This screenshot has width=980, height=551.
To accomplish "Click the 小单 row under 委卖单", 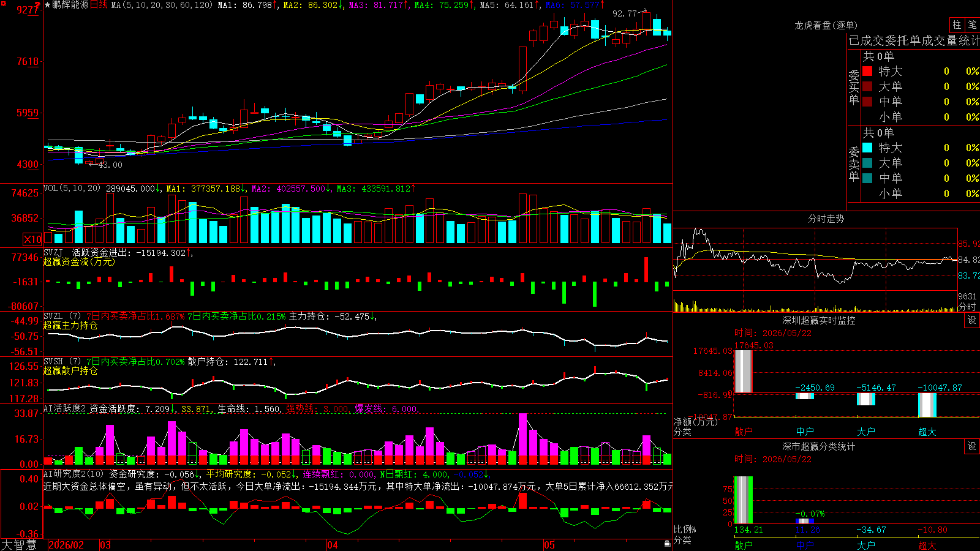I will point(921,193).
